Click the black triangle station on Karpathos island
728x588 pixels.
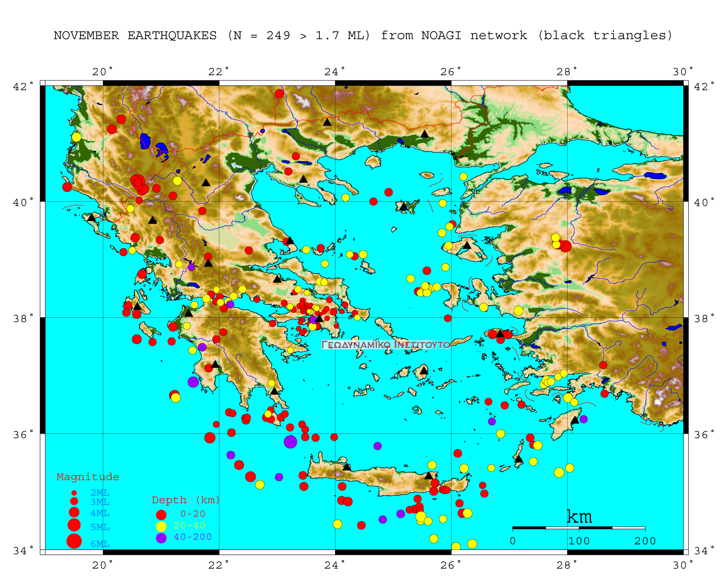pyautogui.click(x=519, y=459)
